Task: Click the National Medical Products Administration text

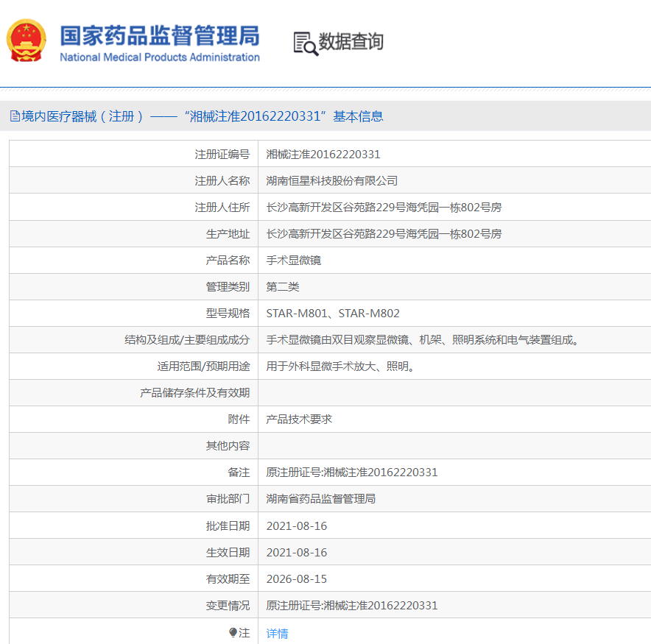Action: (x=160, y=57)
